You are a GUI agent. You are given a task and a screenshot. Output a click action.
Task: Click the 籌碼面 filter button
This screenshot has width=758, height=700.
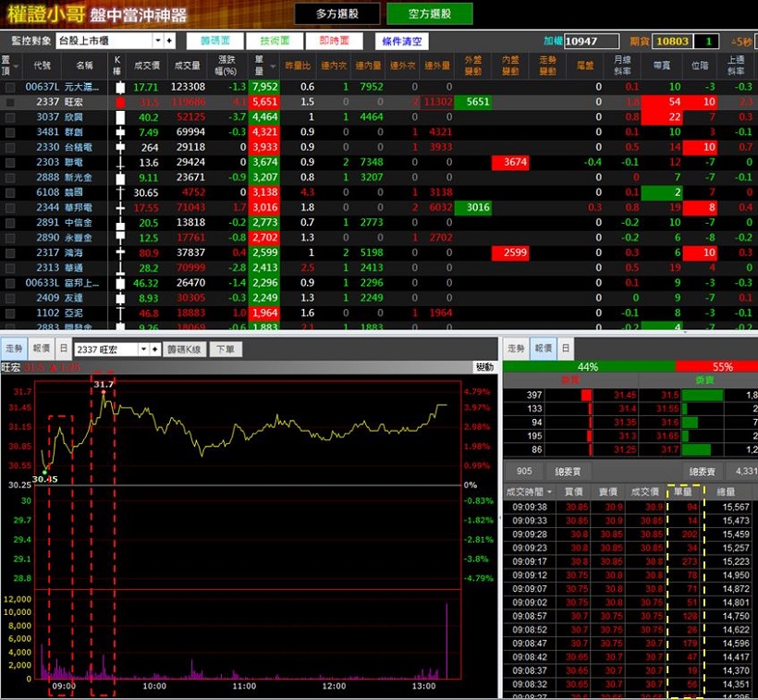pos(215,41)
